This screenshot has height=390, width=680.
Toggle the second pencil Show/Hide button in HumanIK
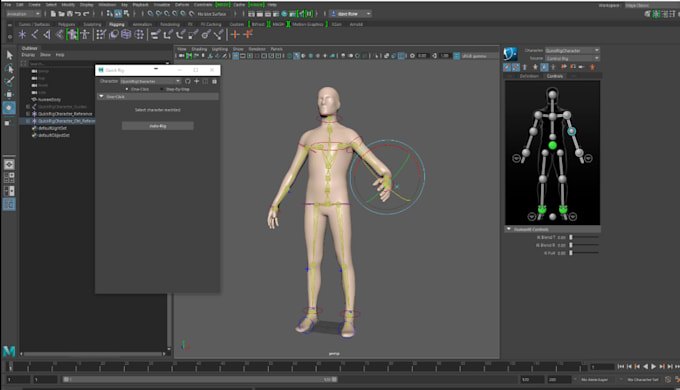pos(516,67)
